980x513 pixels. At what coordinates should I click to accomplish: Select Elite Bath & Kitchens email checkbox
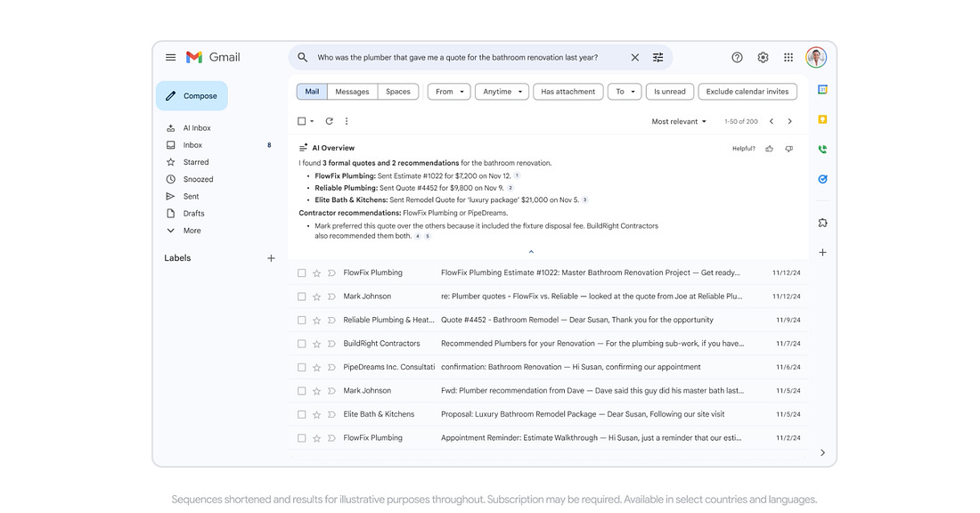coord(302,415)
